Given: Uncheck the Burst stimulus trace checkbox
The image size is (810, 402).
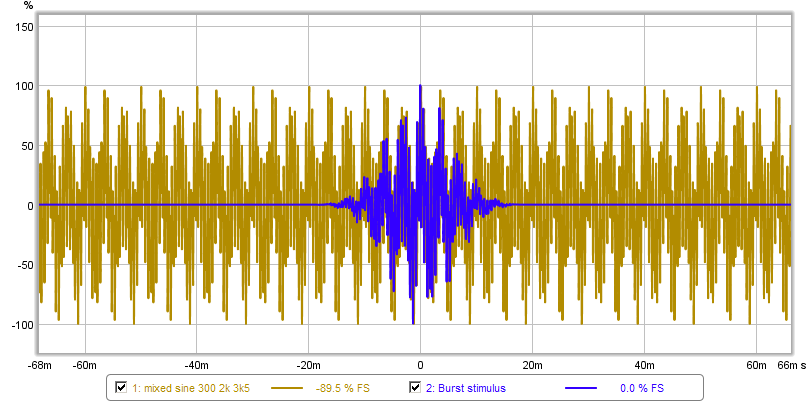Looking at the screenshot, I should point(415,388).
